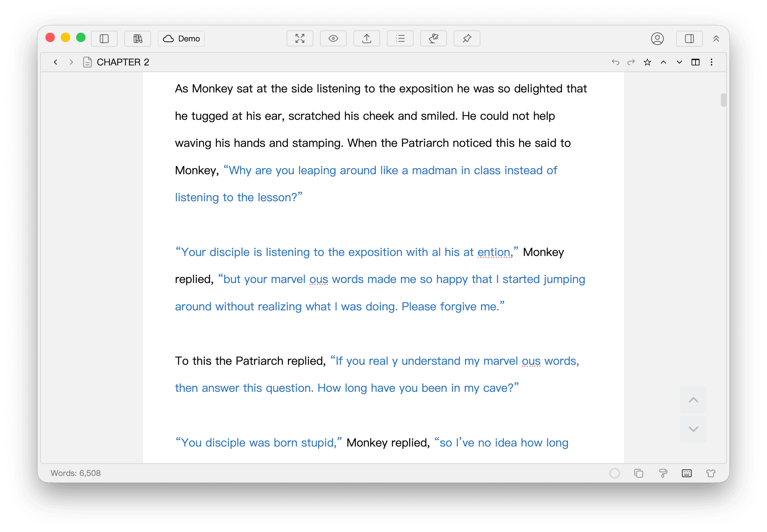Screen dimensions: 767x532
Task: Star this document as favorite
Action: (647, 62)
